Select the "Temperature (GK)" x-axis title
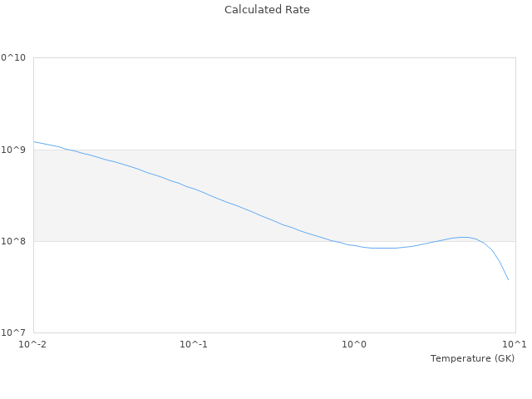Viewport: 532px width, 399px height. coord(472,358)
